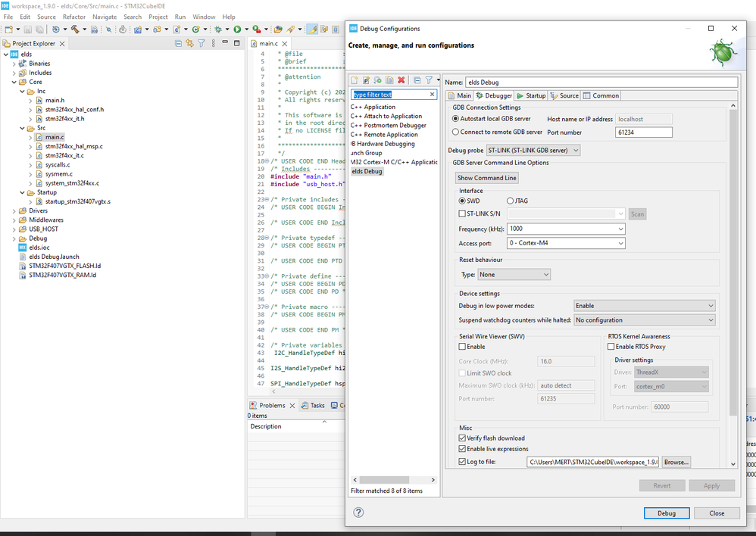Screen dimensions: 756x536
Task: Click the Port number input field
Action: click(x=643, y=132)
